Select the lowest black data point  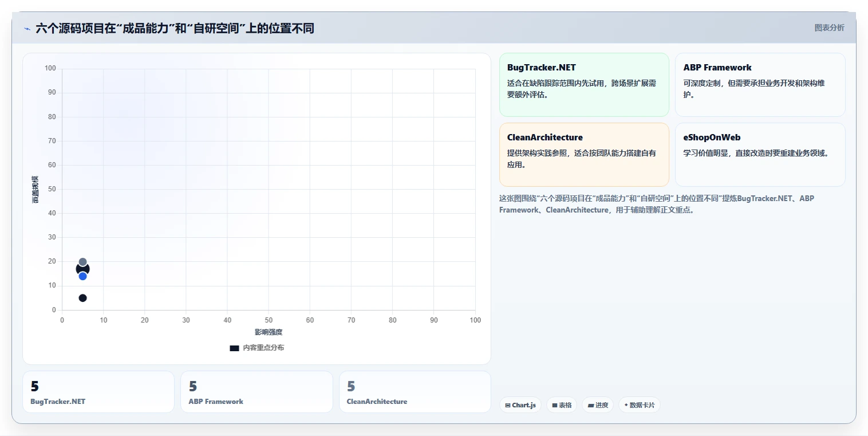[x=82, y=298]
